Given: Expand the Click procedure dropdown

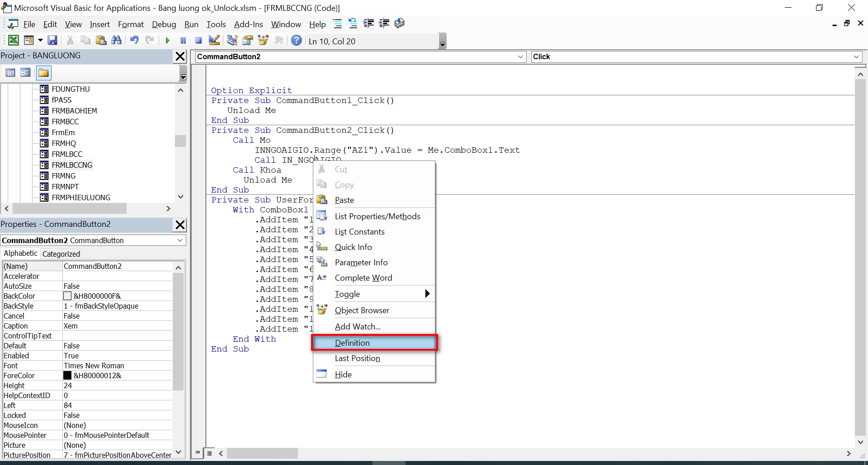Looking at the screenshot, I should point(856,57).
